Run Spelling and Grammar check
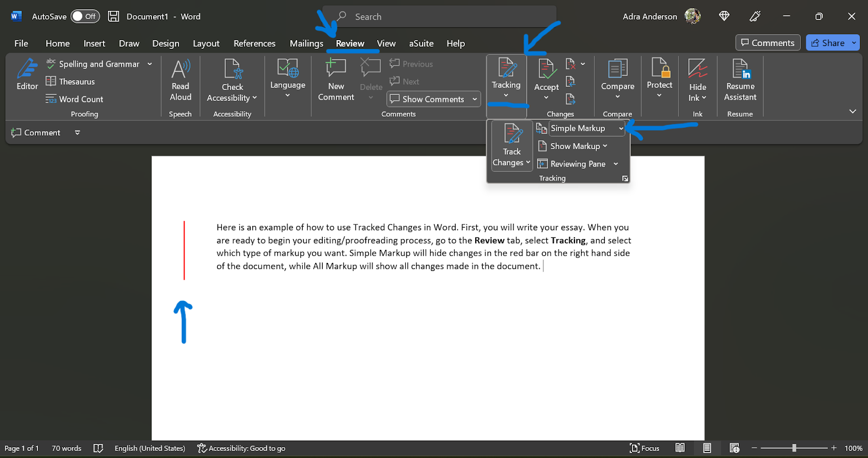 pyautogui.click(x=93, y=64)
